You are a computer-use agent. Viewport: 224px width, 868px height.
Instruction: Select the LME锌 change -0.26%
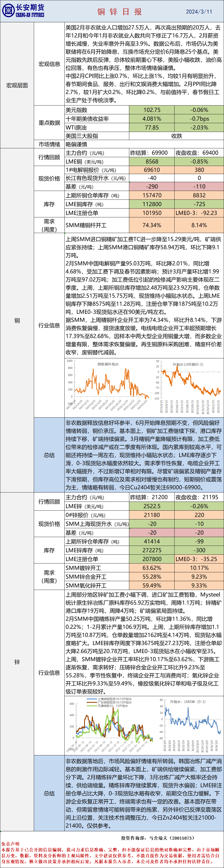pyautogui.click(x=199, y=506)
